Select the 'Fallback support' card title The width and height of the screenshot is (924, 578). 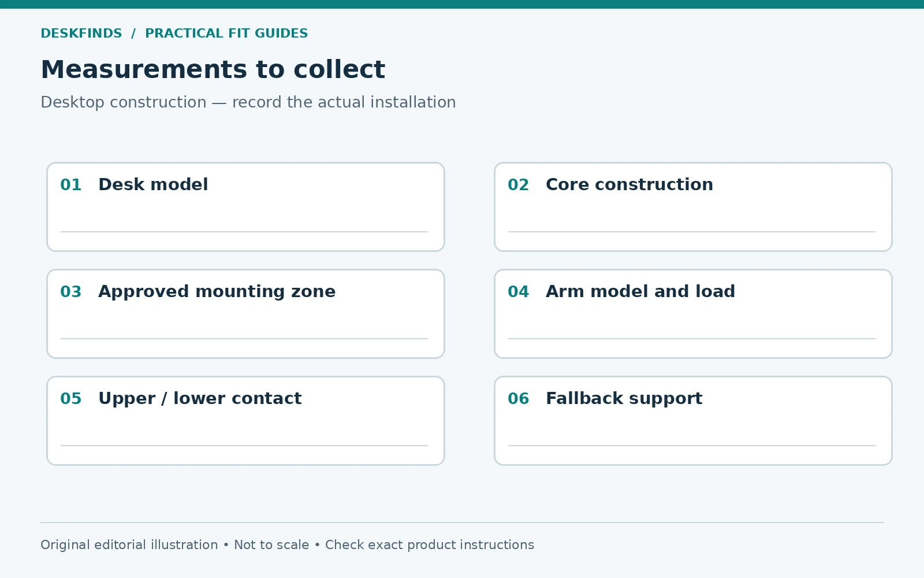[624, 399]
